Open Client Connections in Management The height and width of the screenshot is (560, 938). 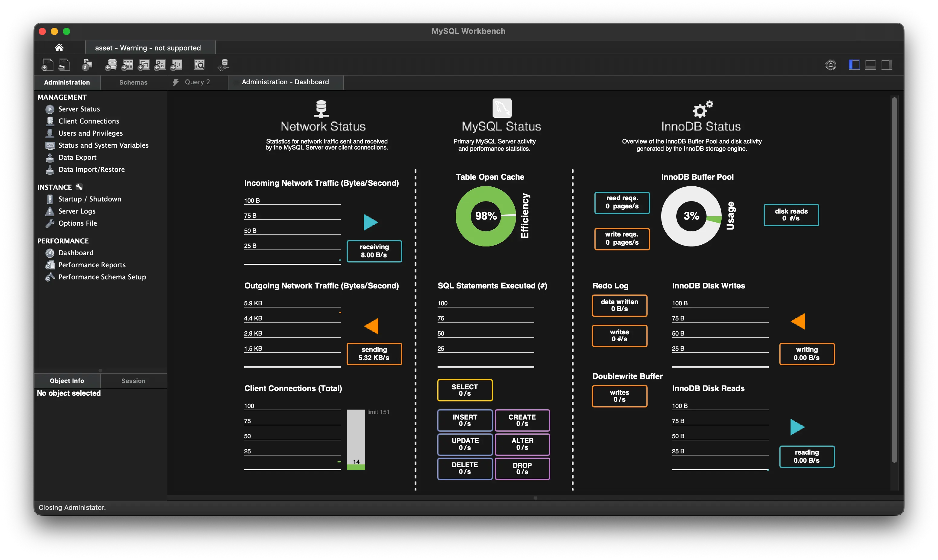(88, 121)
